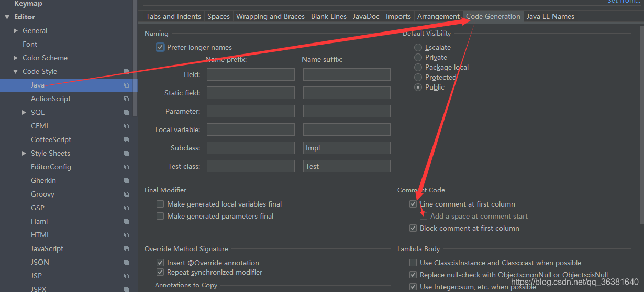Click the Test class suffix field containing Test
The image size is (644, 292).
point(347,166)
